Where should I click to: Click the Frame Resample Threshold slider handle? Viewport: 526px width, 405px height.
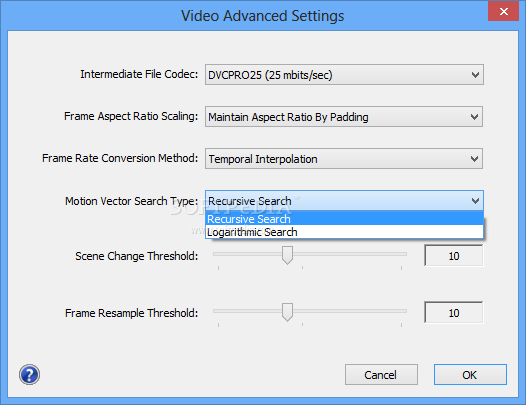(x=287, y=312)
